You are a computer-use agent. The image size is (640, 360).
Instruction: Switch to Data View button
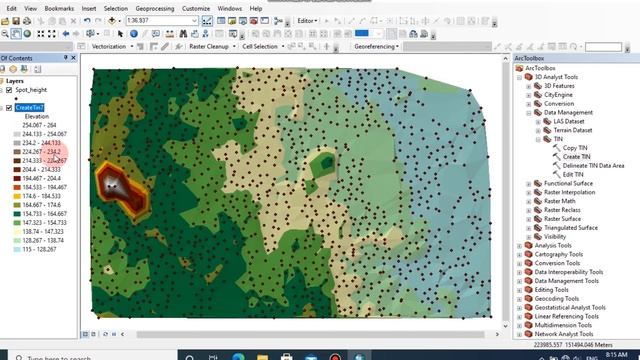(85, 334)
